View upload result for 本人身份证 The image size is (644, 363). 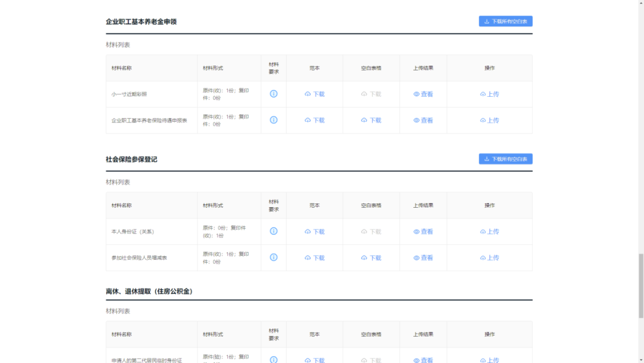click(423, 232)
